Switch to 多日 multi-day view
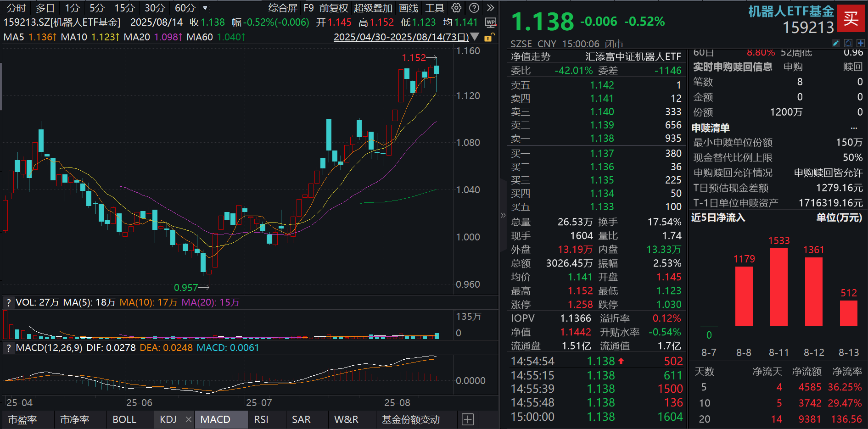868x429 pixels. coord(45,8)
